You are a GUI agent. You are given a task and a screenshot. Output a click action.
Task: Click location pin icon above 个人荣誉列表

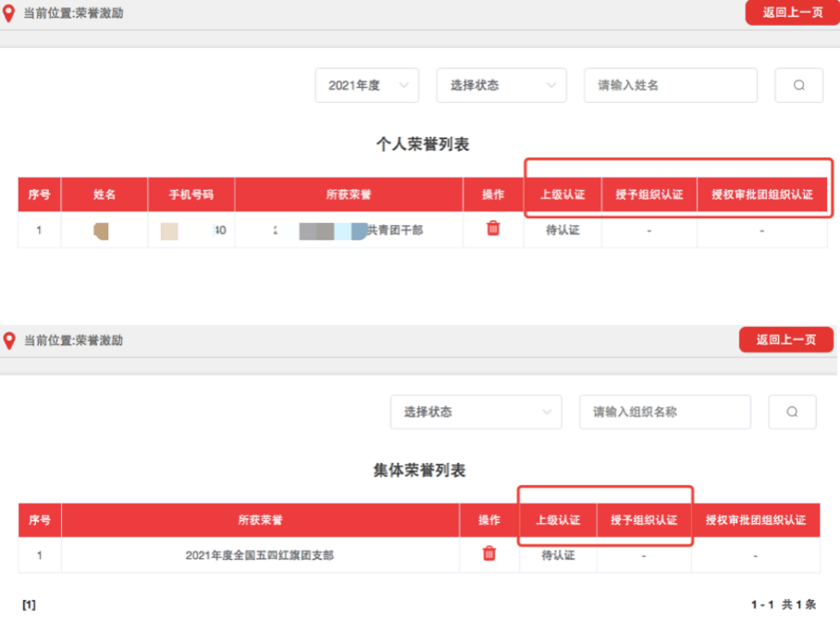click(x=9, y=14)
